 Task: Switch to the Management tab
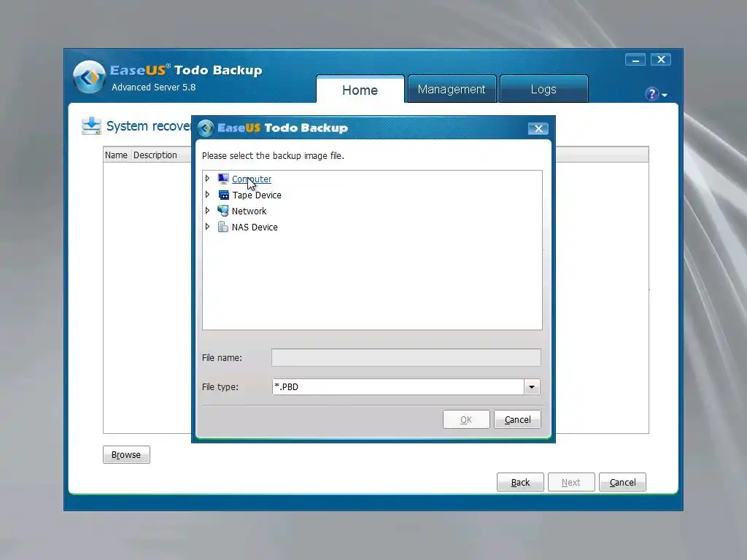pyautogui.click(x=452, y=89)
